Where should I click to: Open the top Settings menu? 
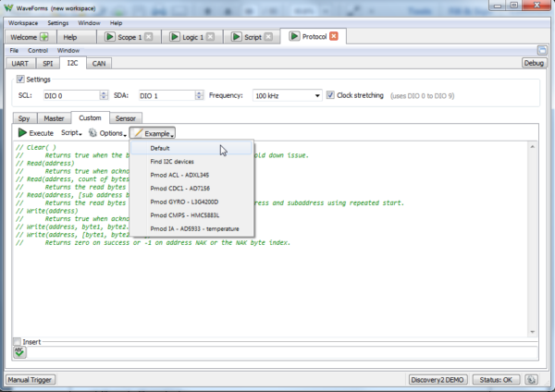pyautogui.click(x=58, y=22)
